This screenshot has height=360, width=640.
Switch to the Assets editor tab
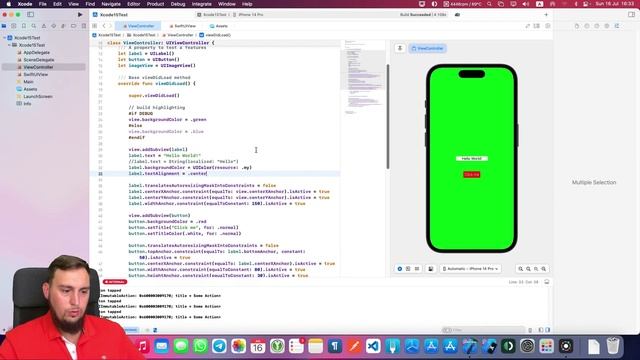click(218, 26)
